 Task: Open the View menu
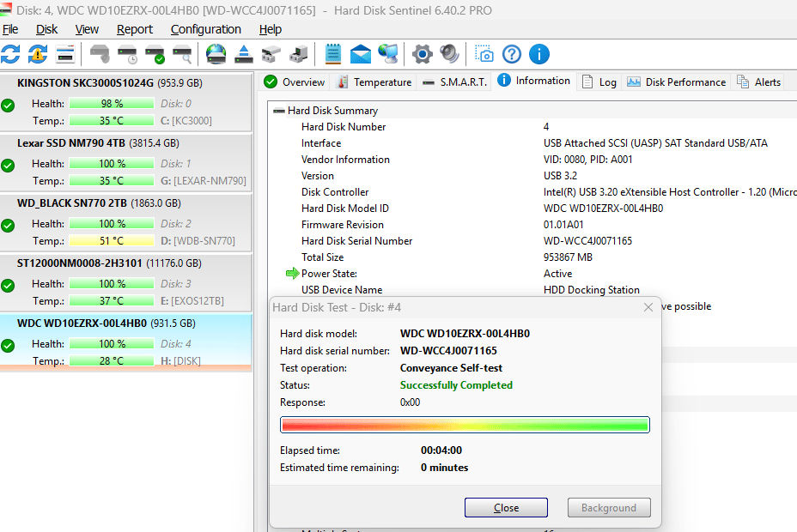[87, 29]
